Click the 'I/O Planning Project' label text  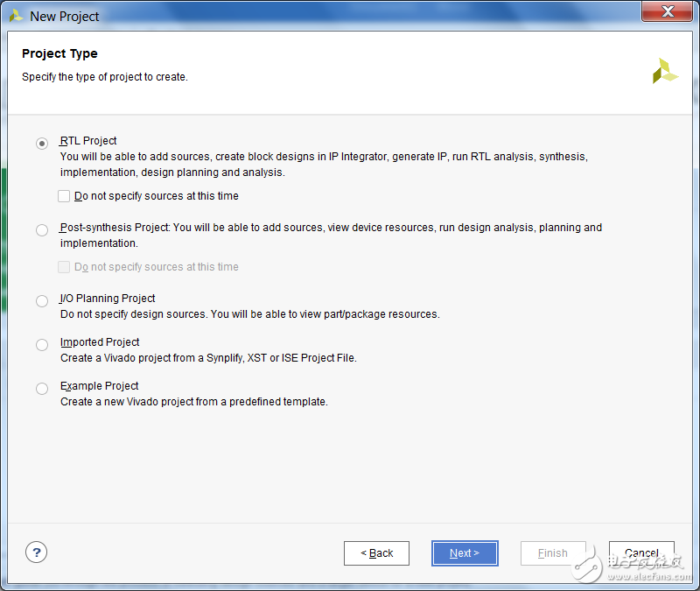108,299
